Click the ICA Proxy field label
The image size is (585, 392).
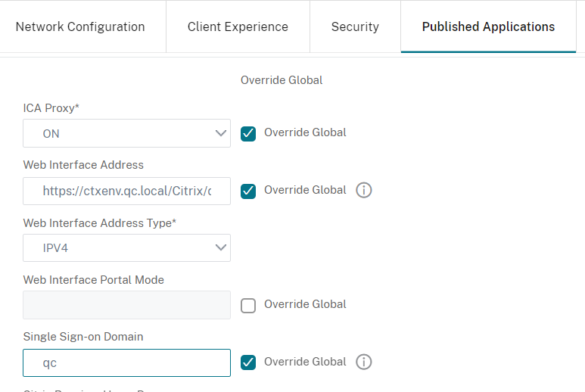point(49,108)
